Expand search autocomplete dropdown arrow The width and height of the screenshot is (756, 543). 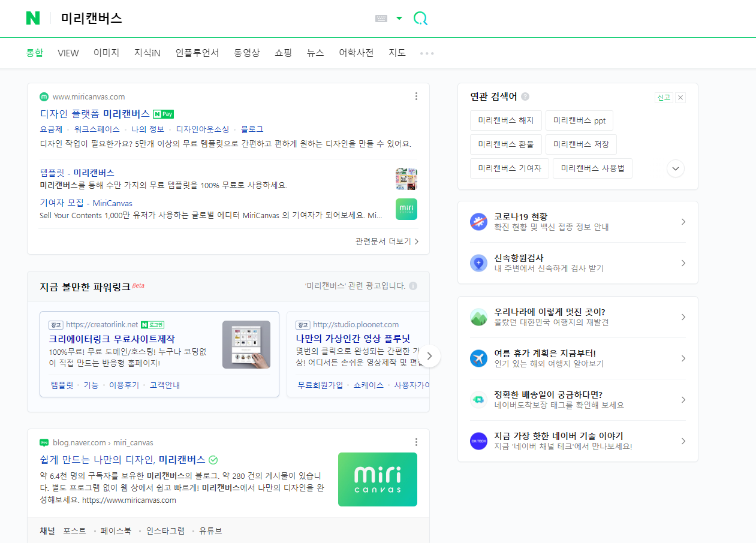[x=399, y=19]
